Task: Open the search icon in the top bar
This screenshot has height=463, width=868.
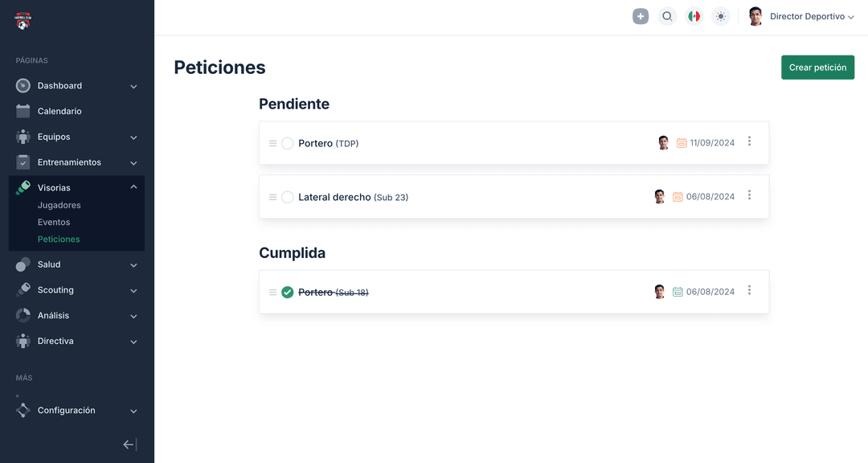Action: (667, 15)
